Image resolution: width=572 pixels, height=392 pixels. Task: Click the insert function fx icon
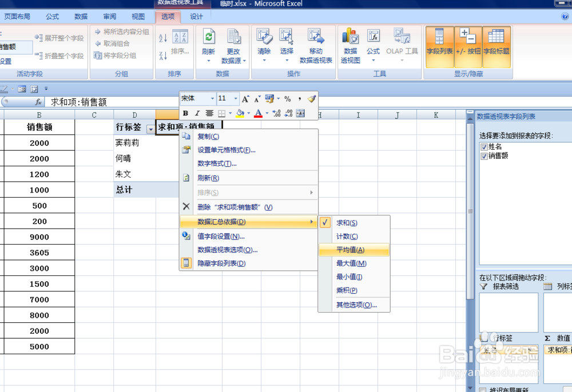click(38, 102)
